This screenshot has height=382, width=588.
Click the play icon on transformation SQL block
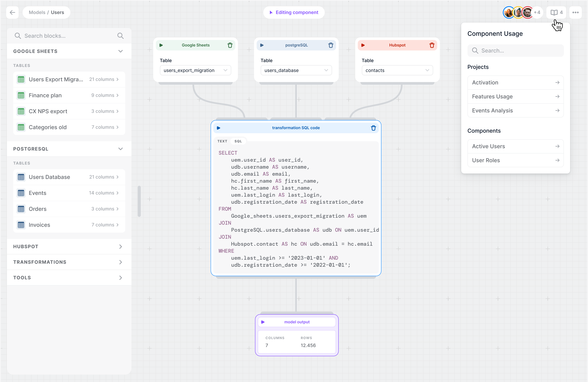pos(219,128)
